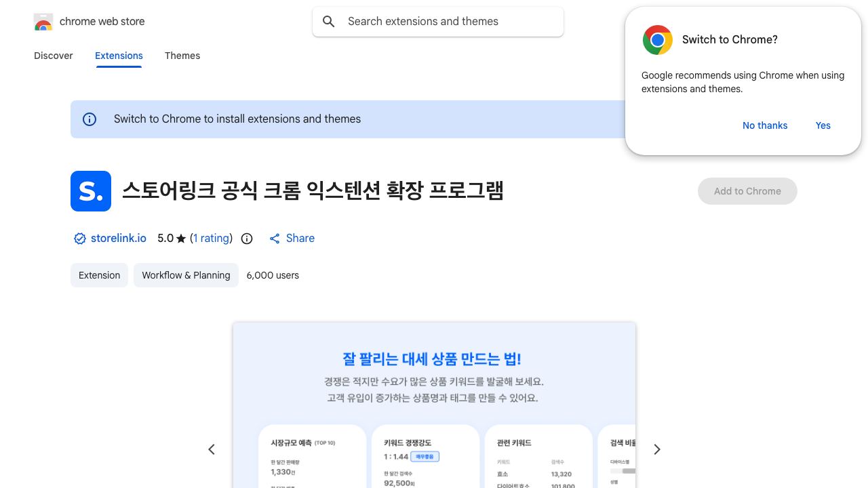Click the '관련 키워드' card heading
This screenshot has height=488, width=868.
(x=514, y=443)
